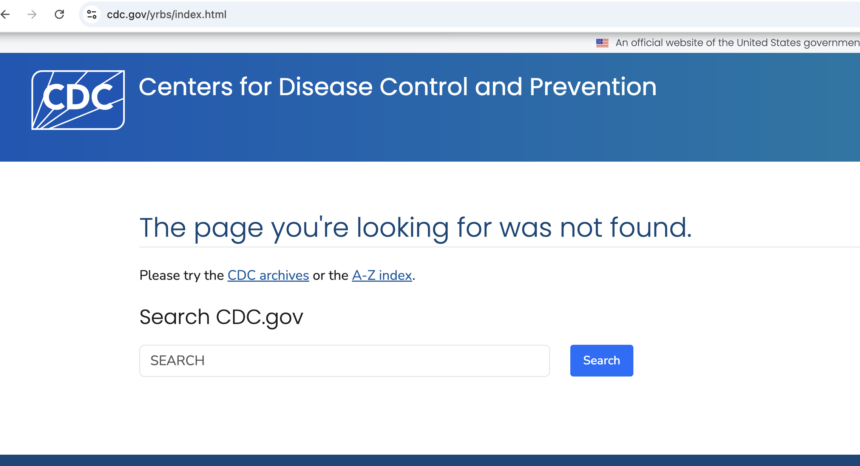Reload the page with the refresh icon
The height and width of the screenshot is (466, 860).
pyautogui.click(x=59, y=14)
